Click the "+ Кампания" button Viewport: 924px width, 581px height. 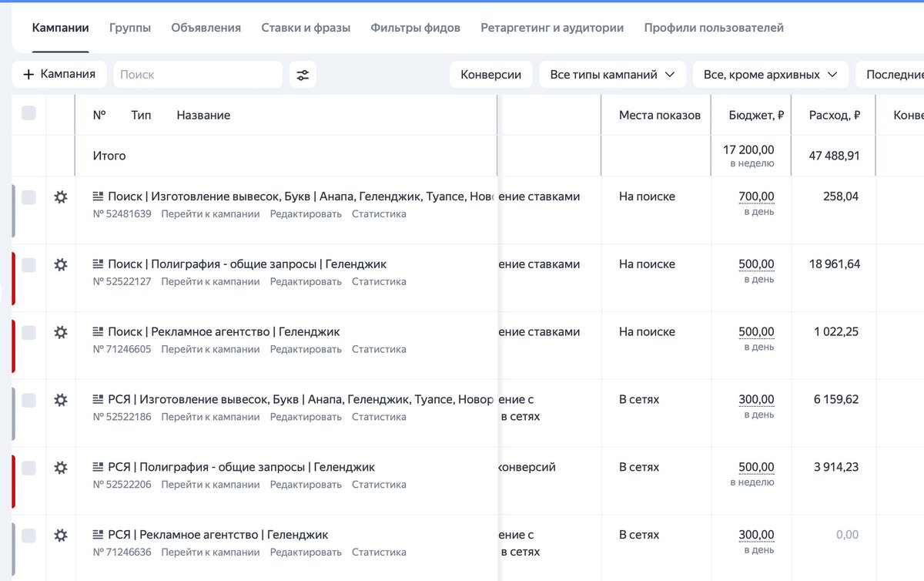[x=59, y=74]
